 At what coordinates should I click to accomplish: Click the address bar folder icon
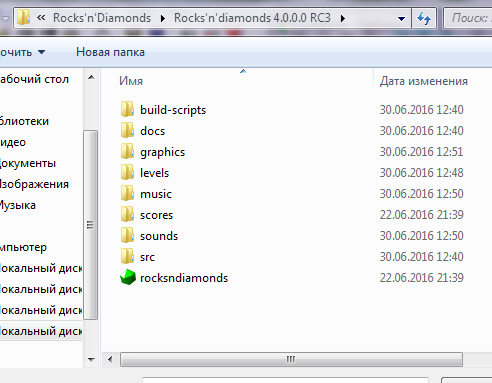[x=23, y=17]
